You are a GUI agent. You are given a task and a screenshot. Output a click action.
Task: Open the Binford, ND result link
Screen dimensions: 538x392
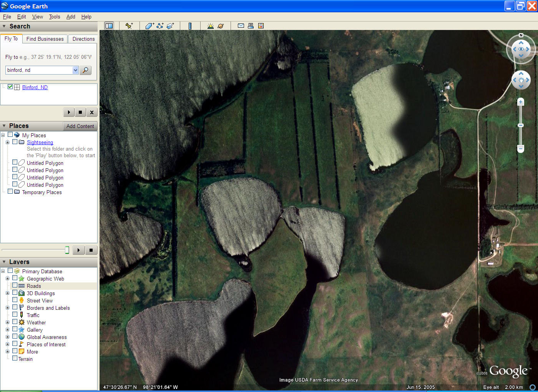click(35, 87)
